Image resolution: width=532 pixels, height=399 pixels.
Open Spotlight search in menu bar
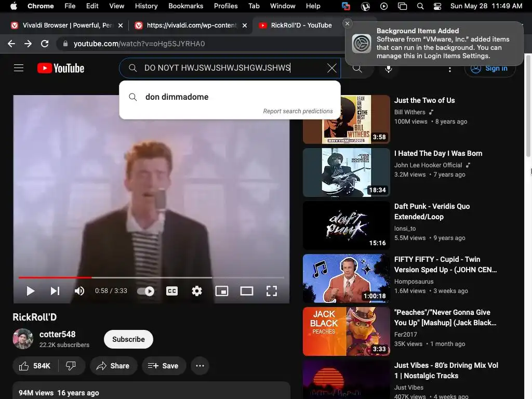coord(420,6)
